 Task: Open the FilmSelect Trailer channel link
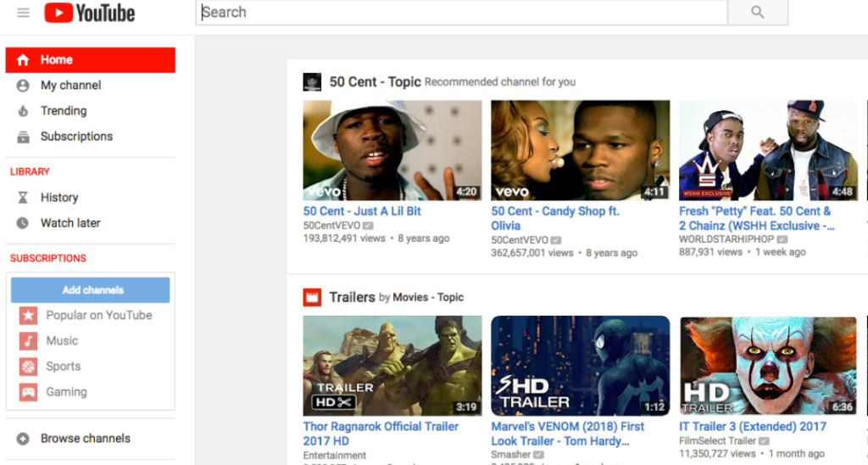pyautogui.click(x=717, y=441)
